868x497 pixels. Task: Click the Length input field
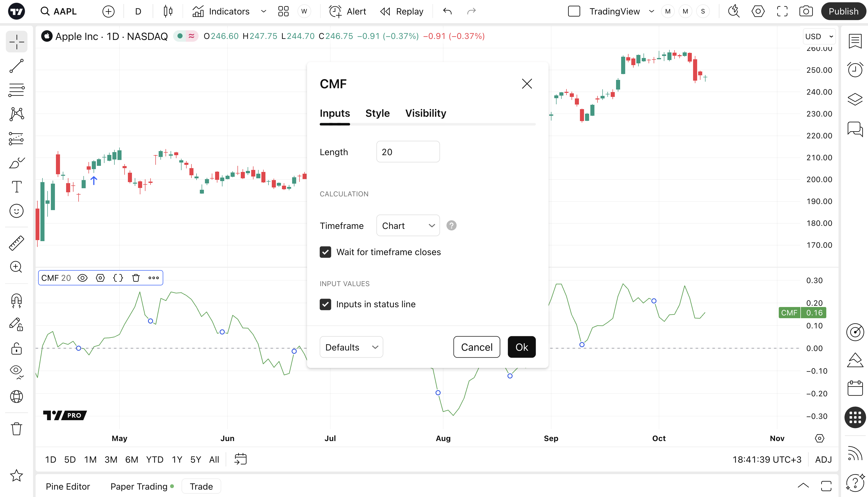click(408, 152)
